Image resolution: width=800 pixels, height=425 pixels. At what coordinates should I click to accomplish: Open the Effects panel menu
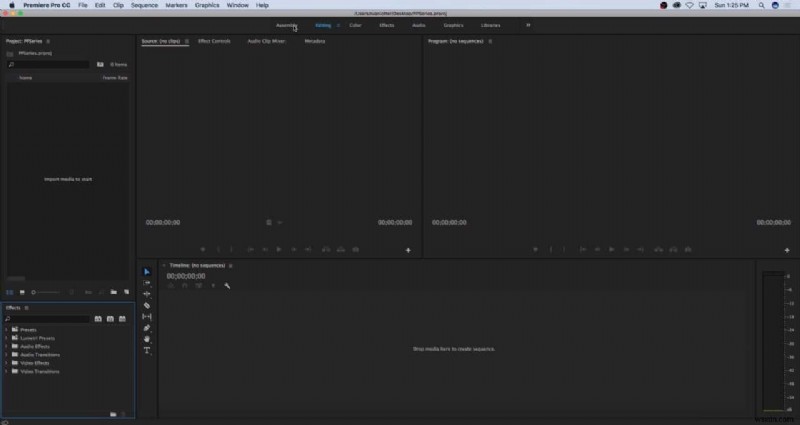[27, 308]
